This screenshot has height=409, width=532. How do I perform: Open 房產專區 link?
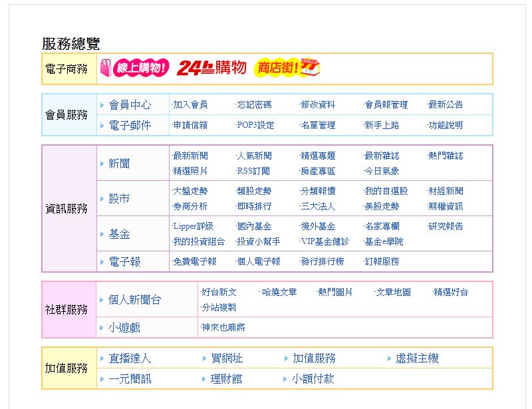318,171
